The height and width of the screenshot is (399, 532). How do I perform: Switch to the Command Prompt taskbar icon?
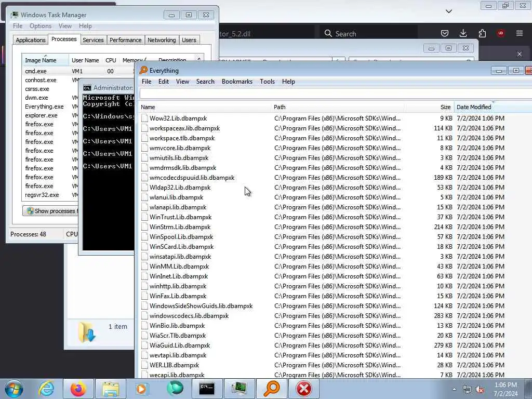click(207, 389)
